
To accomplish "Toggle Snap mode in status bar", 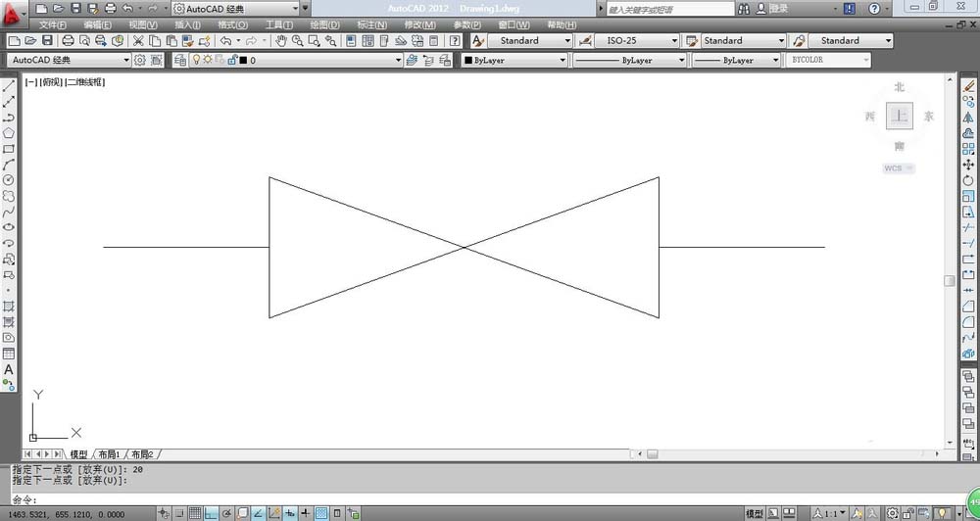I will tap(180, 513).
